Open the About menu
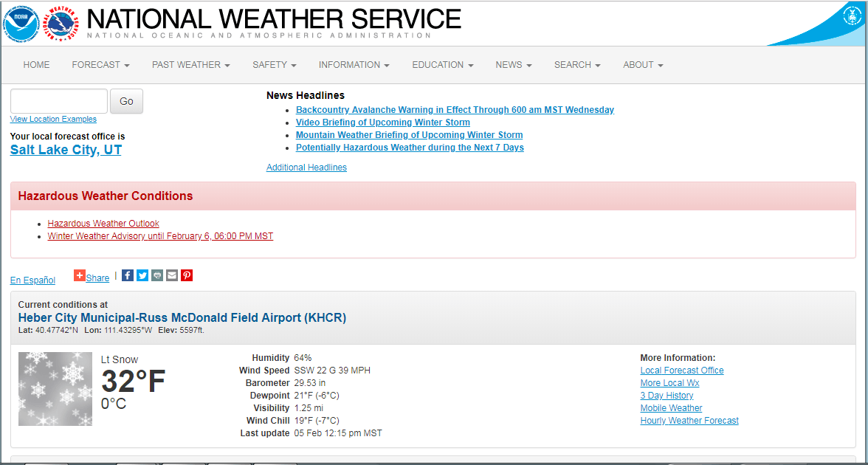The width and height of the screenshot is (868, 465). pos(642,65)
